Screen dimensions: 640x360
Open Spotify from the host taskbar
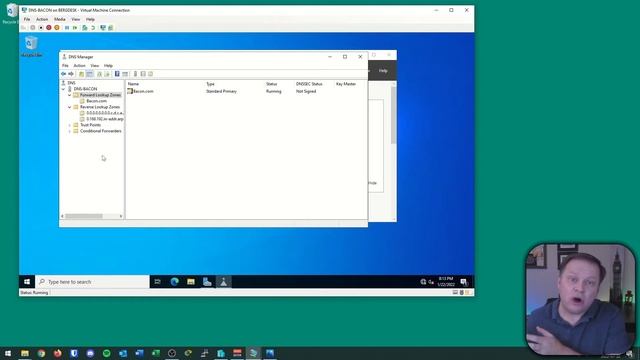tap(107, 353)
